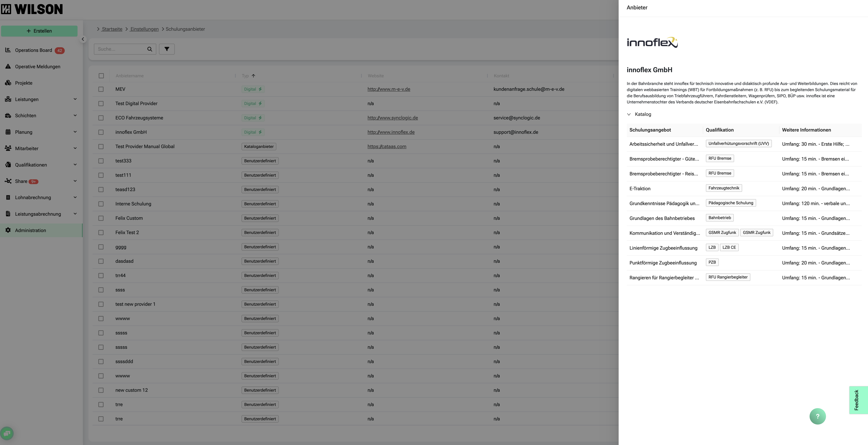
Task: Click the Mitarbeiter people icon
Action: pyautogui.click(x=8, y=148)
